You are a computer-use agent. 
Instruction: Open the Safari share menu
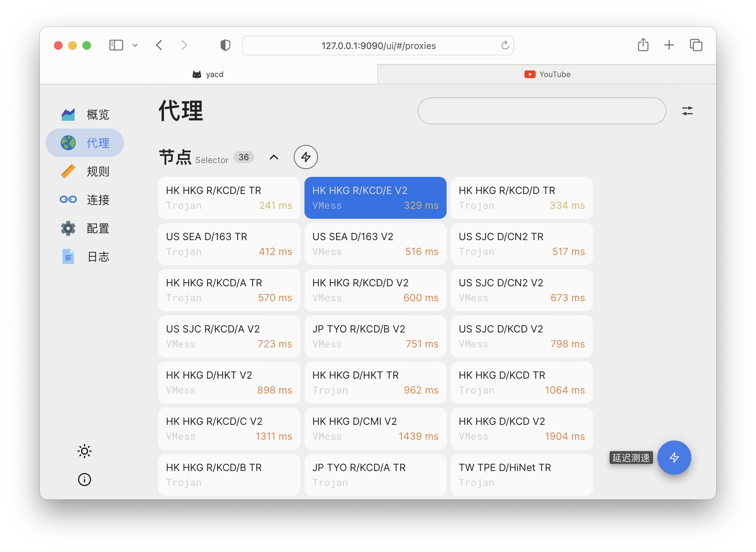click(643, 45)
